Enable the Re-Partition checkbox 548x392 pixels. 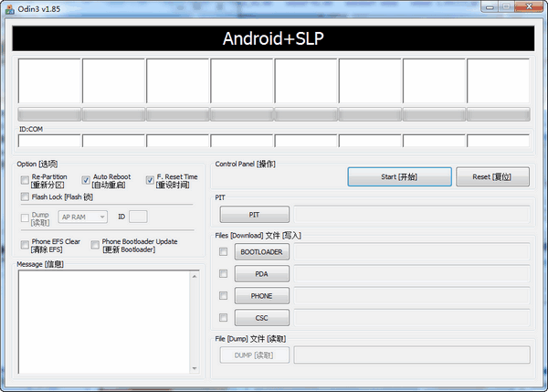[25, 181]
